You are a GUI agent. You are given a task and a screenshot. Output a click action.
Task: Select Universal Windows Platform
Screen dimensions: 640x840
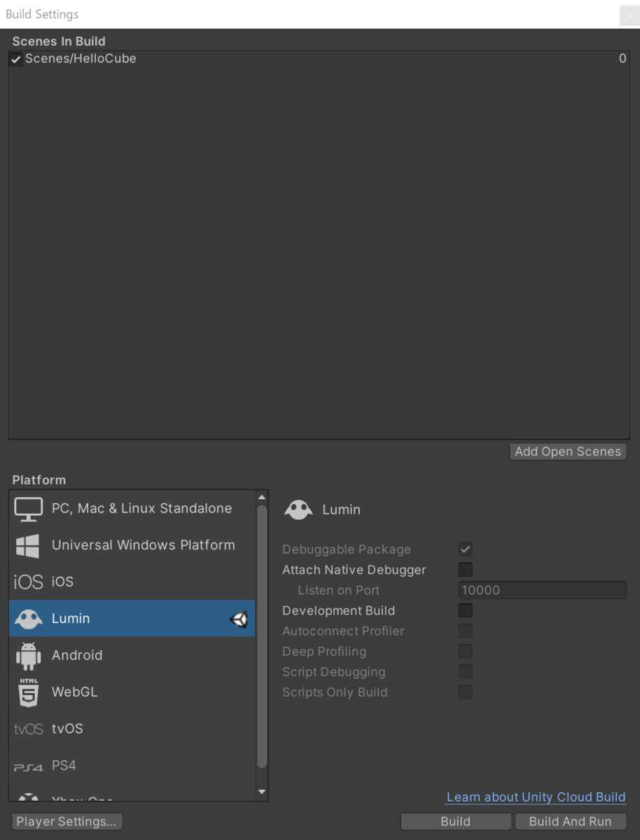coord(132,545)
